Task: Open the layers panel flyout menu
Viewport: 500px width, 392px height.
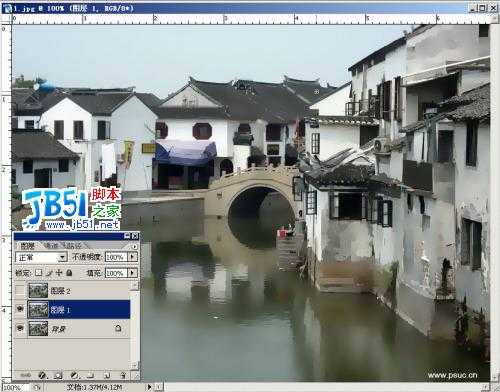Action: coord(134,246)
